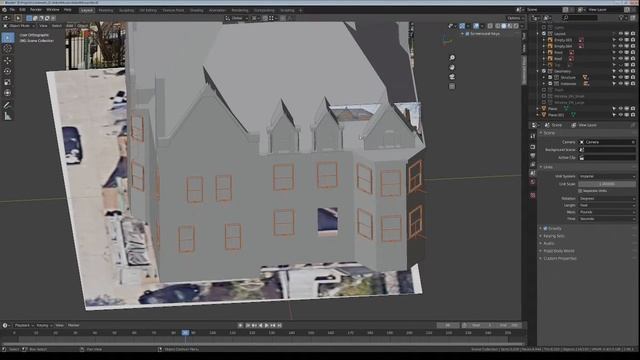Toggle camera view gizmo in viewport
640x360 pixels.
click(x=452, y=77)
